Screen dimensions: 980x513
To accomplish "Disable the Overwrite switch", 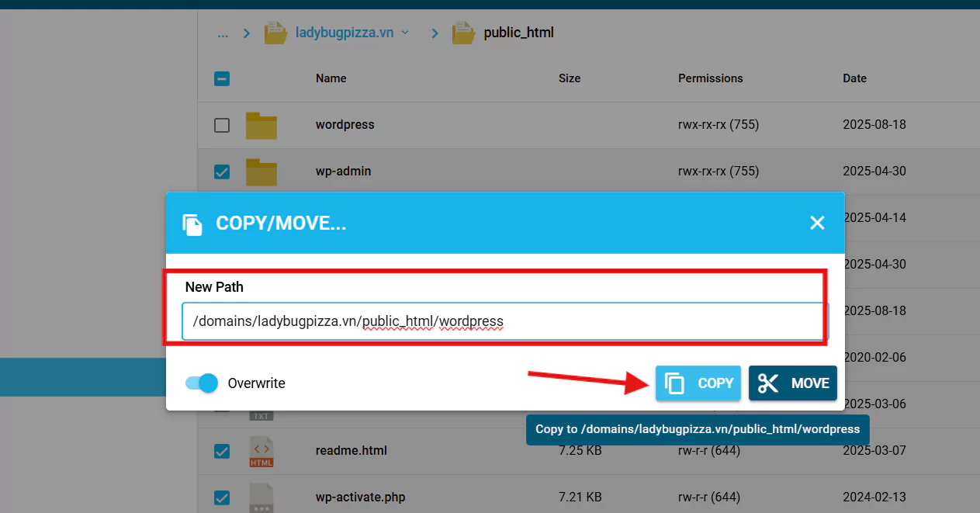I will pyautogui.click(x=202, y=383).
